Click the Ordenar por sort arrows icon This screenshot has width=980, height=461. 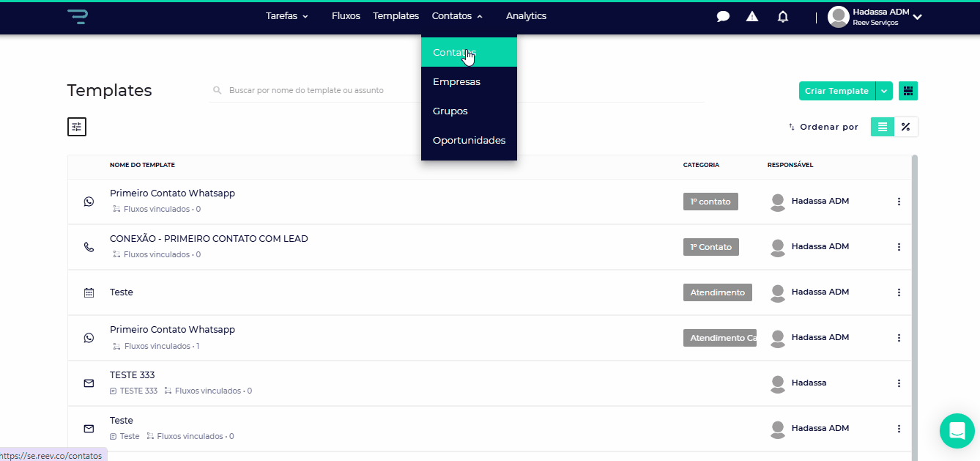coord(792,128)
